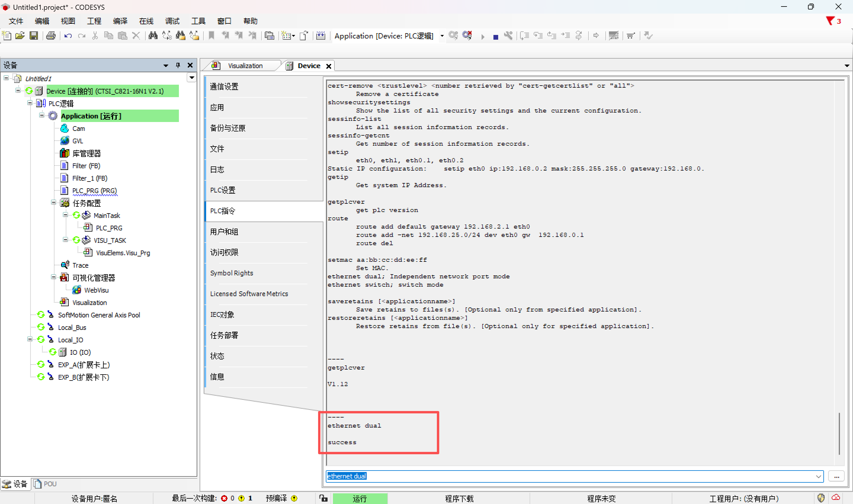Select the Trace item in device tree
This screenshot has width=853, height=504.
pos(80,265)
